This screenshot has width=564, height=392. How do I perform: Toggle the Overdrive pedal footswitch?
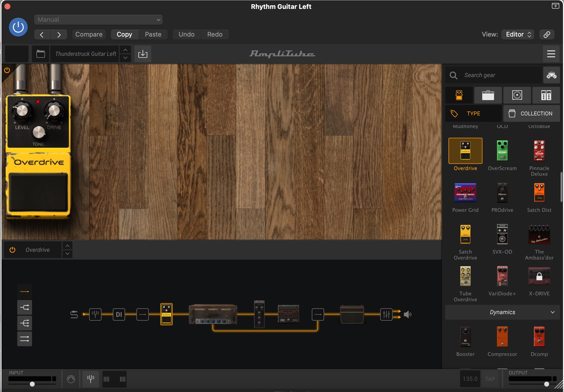tap(38, 193)
